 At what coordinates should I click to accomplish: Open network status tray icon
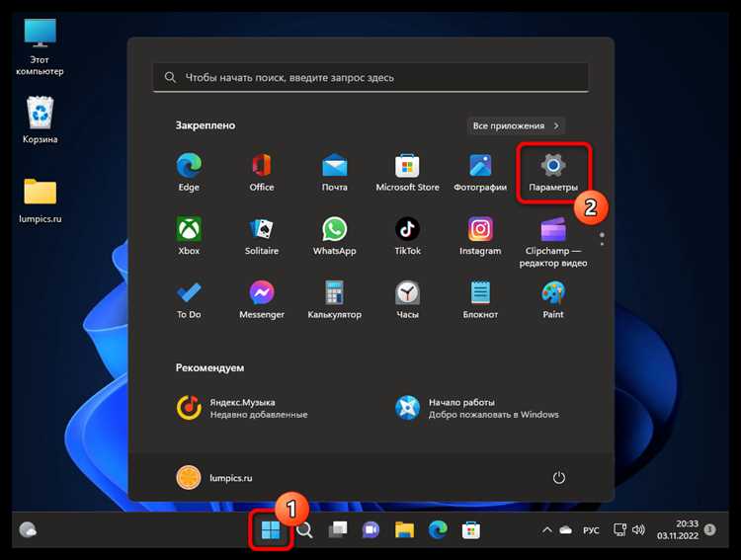tap(619, 529)
